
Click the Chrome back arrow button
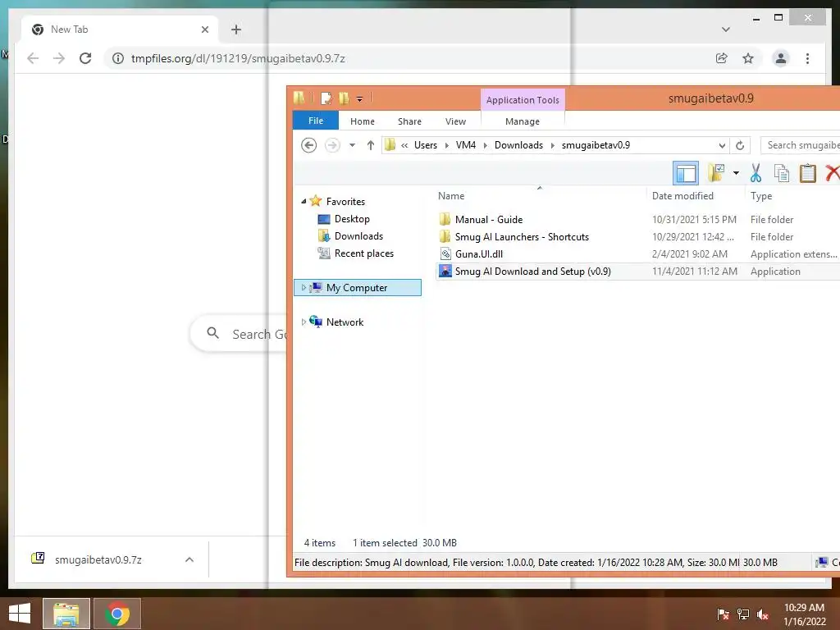pyautogui.click(x=33, y=58)
